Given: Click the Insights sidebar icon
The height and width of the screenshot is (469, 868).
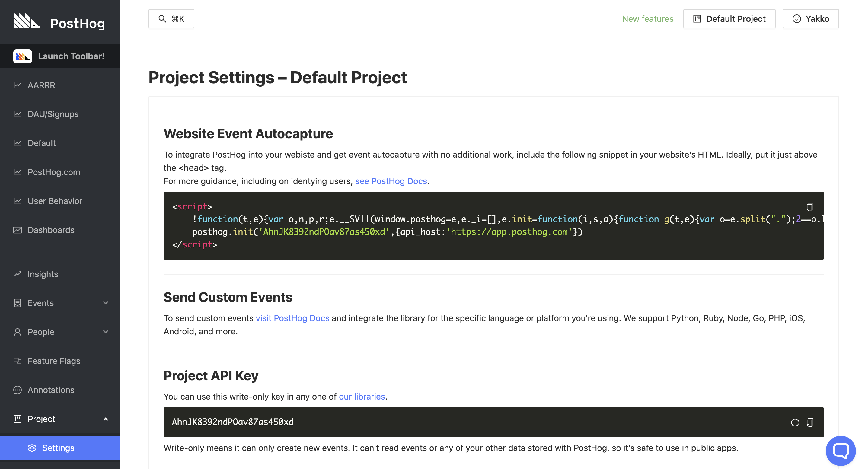Looking at the screenshot, I should pyautogui.click(x=17, y=274).
